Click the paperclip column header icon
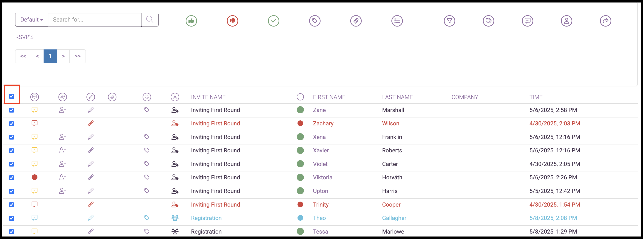Viewport: 644px width, 239px height. [112, 97]
